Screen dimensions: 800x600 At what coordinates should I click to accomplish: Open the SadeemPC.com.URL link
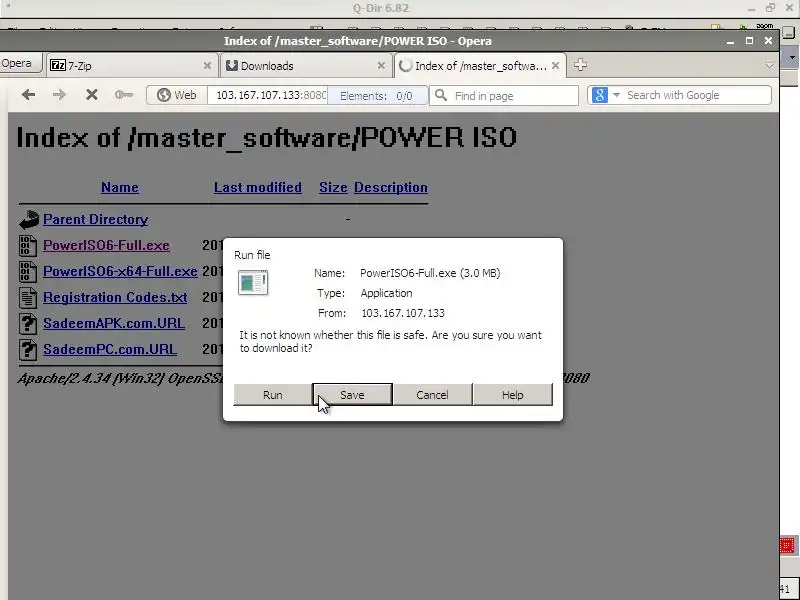tap(110, 349)
